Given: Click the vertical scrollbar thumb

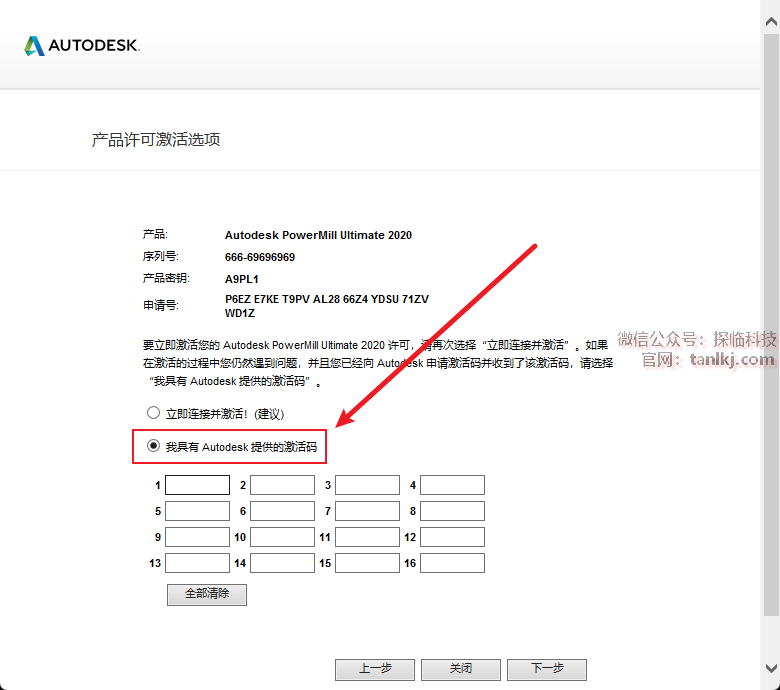Looking at the screenshot, I should click(771, 325).
